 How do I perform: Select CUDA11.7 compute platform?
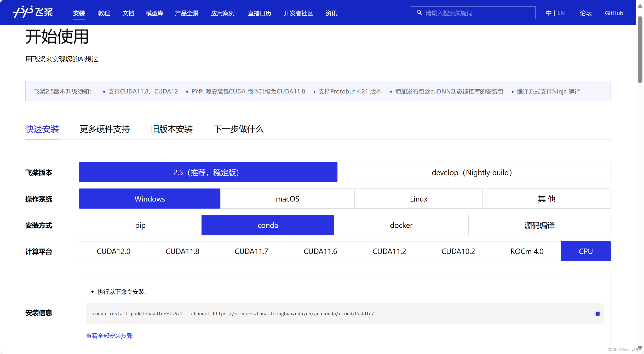point(251,251)
